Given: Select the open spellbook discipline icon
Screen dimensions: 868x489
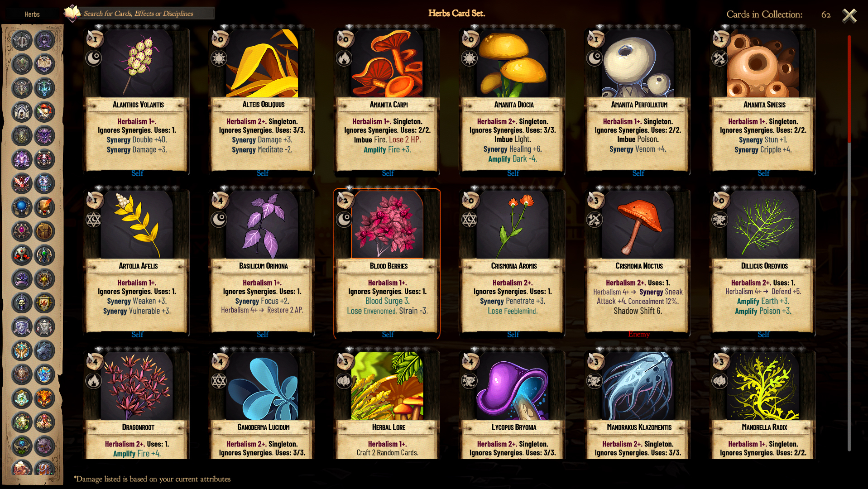Looking at the screenshot, I should point(44,64).
